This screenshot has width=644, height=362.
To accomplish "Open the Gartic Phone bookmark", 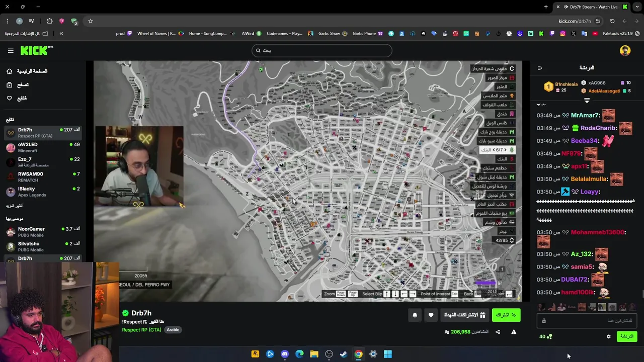I will tap(368, 34).
